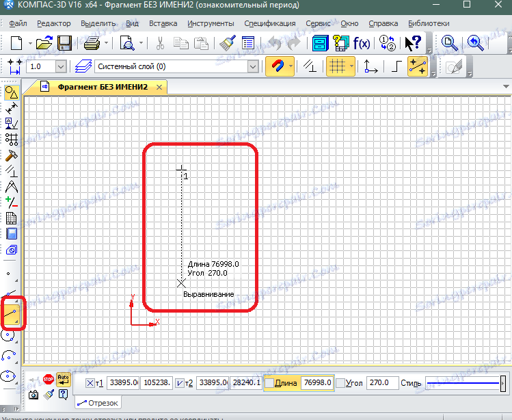The height and width of the screenshot is (420, 512).
Task: Open print preview icon
Action: click(127, 43)
